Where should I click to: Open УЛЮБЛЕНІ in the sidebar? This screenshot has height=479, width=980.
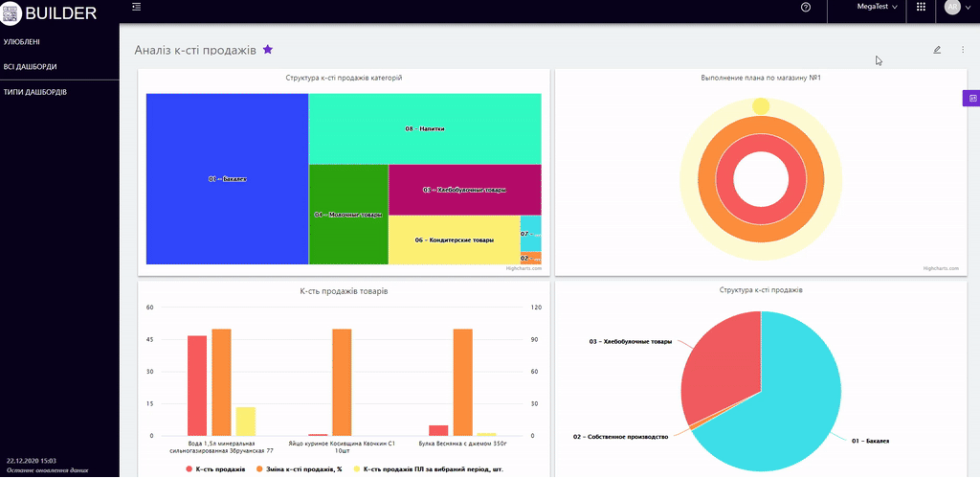(22, 42)
